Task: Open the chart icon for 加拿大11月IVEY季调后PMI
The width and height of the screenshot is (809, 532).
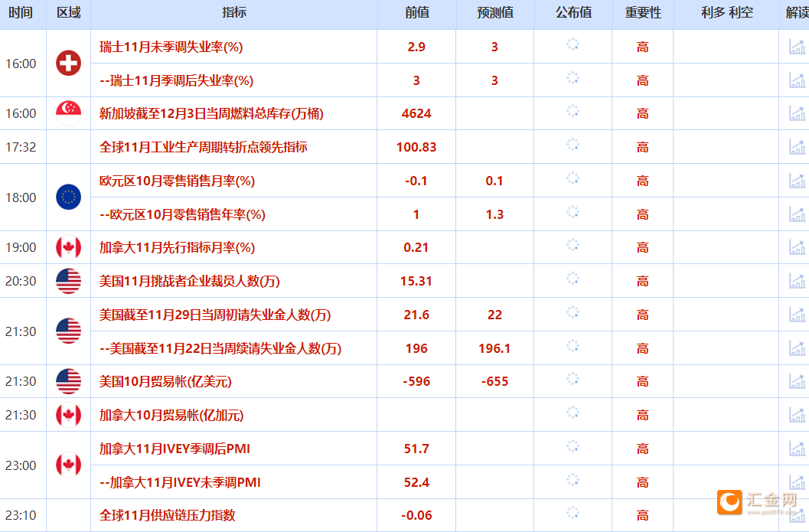Action: click(798, 449)
